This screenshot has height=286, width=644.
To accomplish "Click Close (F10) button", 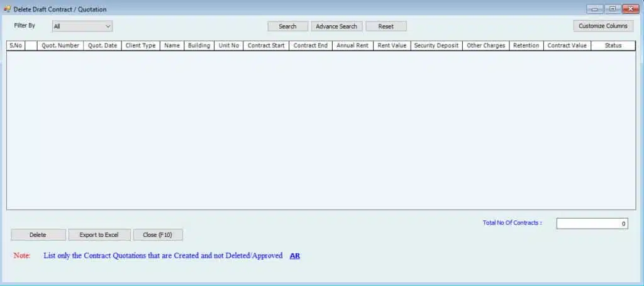I will [158, 235].
